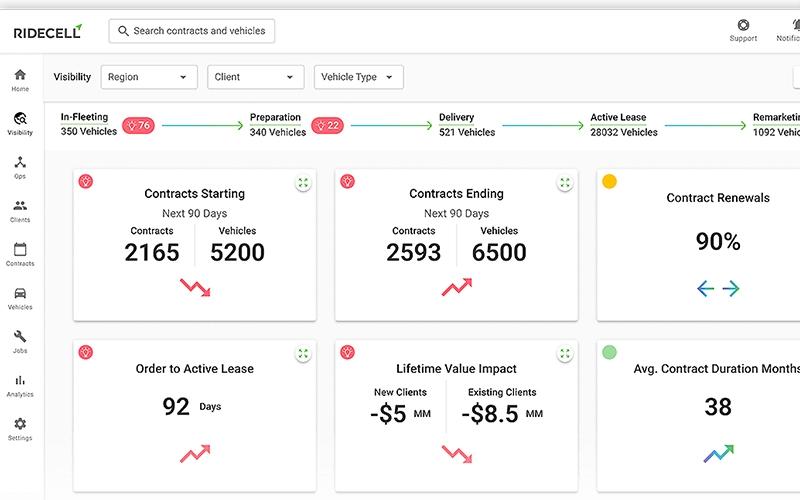Click the right arrow in Contract Renewals

[x=731, y=288]
